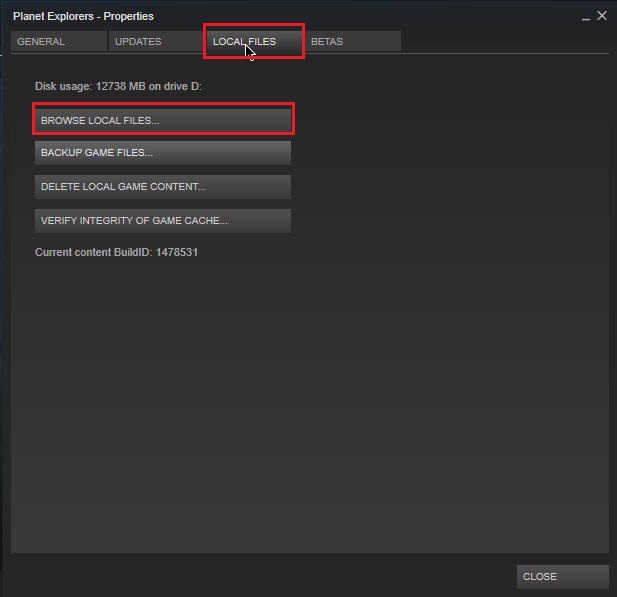The image size is (617, 597).
Task: Click Backup Game Files button
Action: point(163,153)
